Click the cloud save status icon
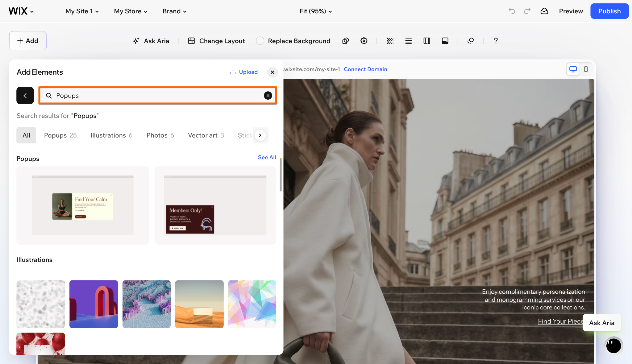This screenshot has width=632, height=364. 544,11
